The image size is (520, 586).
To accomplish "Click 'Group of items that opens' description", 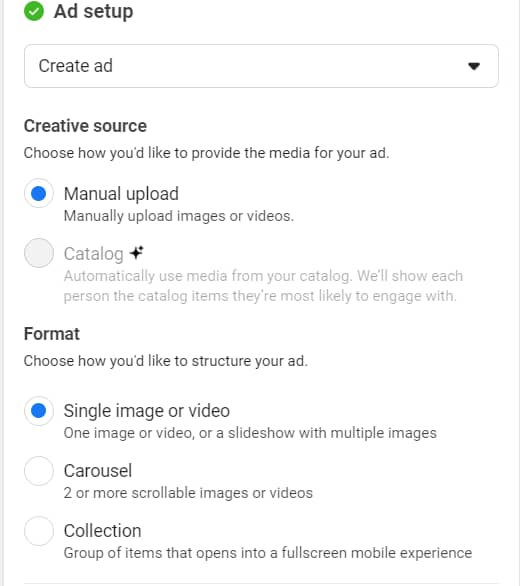I will 268,553.
